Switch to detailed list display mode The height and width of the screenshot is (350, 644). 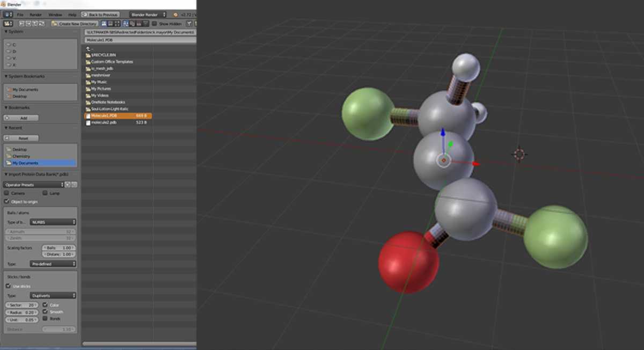[x=111, y=24]
